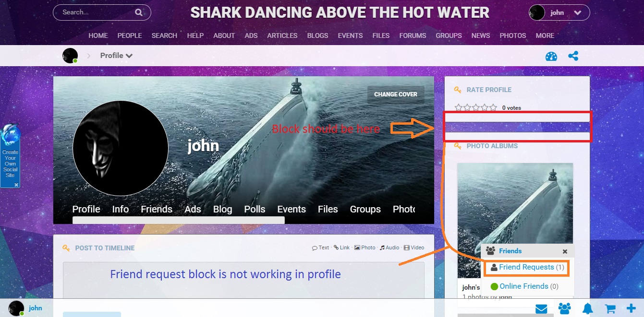
Task: Open notifications bell icon
Action: [x=588, y=308]
